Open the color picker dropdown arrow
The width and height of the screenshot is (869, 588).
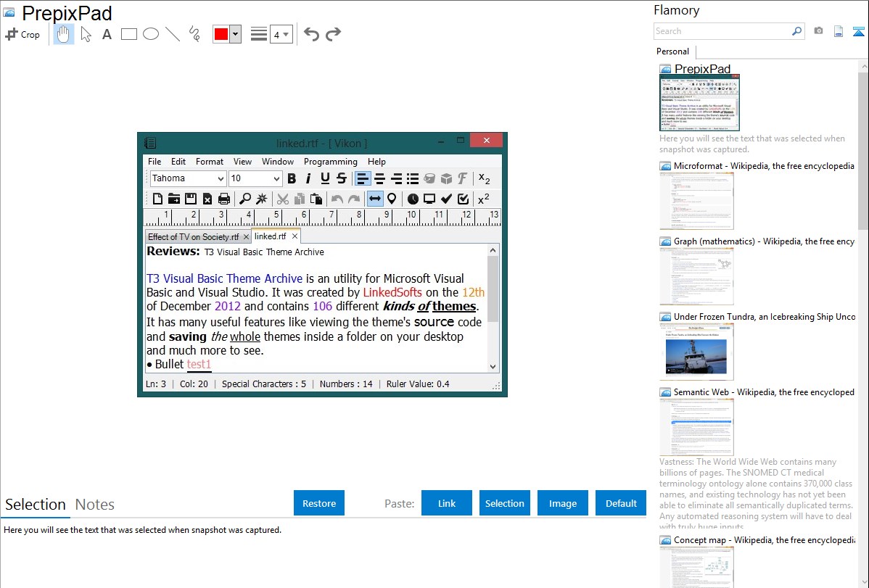click(x=235, y=34)
